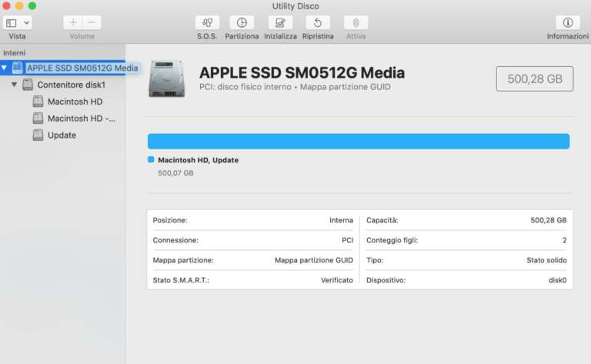Collapse the Contenitore disk1 container

[x=14, y=85]
